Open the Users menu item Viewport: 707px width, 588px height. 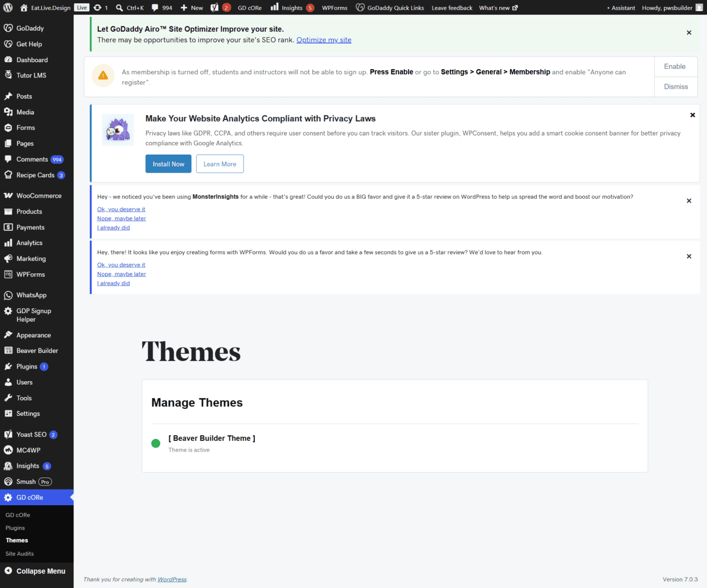[x=36, y=383]
